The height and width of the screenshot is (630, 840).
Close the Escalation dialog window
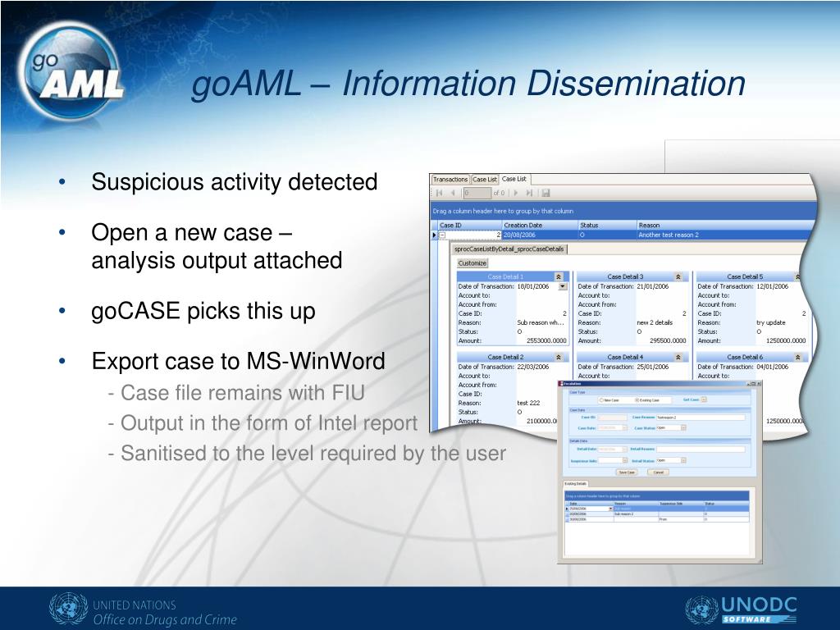[759, 384]
